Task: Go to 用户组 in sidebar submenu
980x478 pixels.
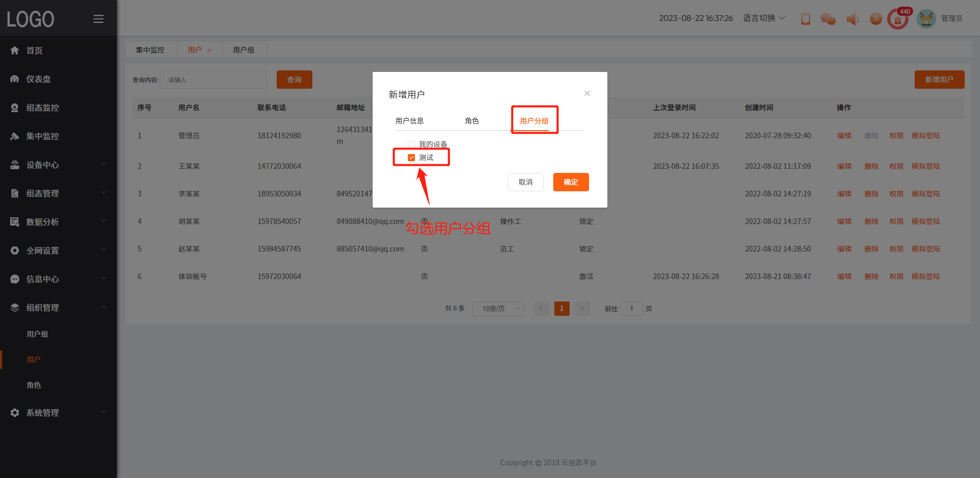Action: [37, 334]
